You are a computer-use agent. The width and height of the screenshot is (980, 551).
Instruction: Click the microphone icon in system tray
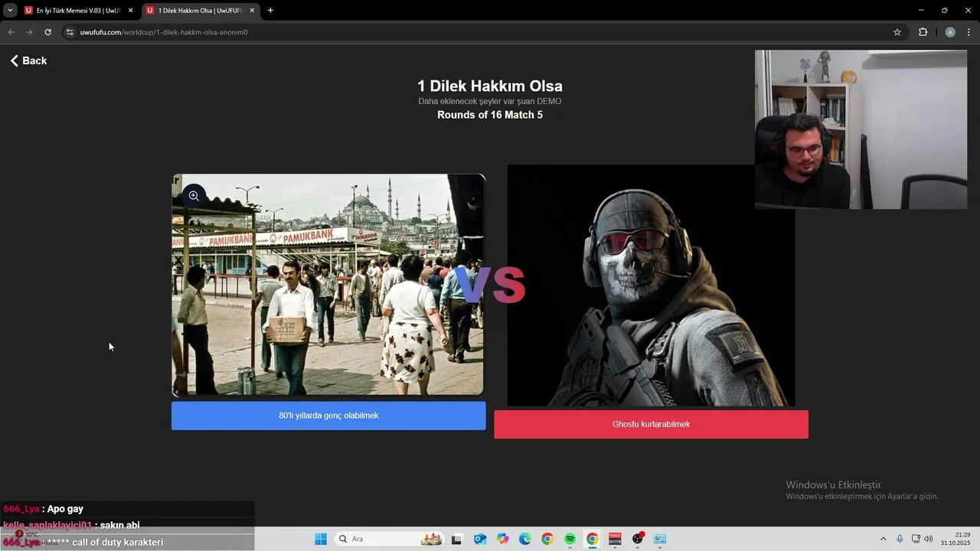click(900, 539)
